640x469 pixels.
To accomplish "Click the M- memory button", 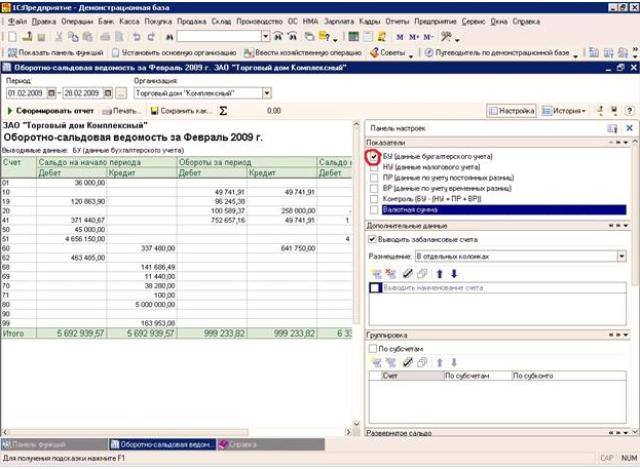I will [x=427, y=37].
